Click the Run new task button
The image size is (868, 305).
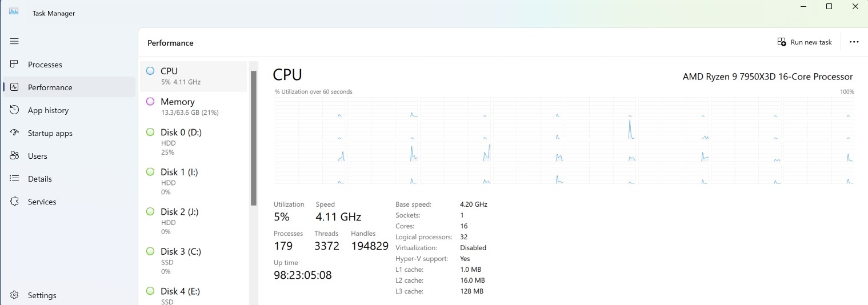pos(805,42)
